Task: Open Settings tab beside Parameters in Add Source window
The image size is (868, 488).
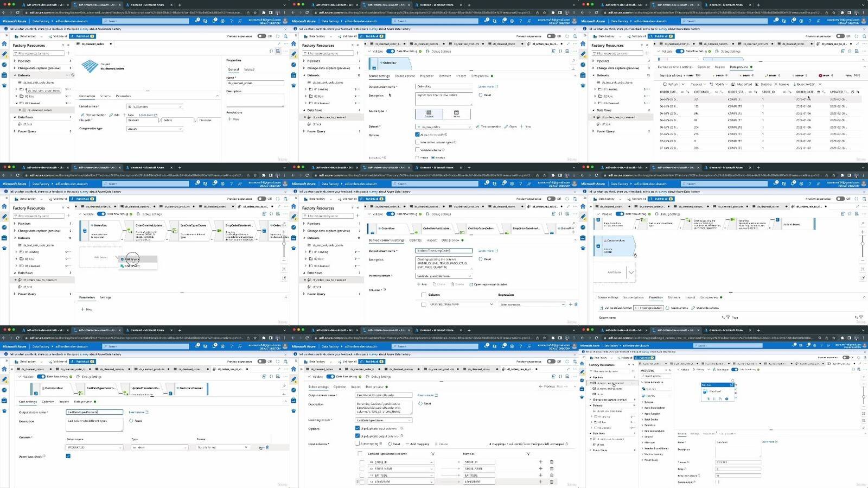Action: (x=105, y=297)
